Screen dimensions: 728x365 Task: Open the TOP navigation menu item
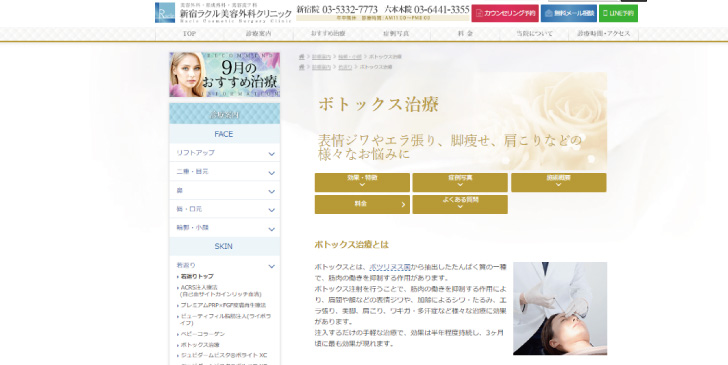[x=189, y=34]
